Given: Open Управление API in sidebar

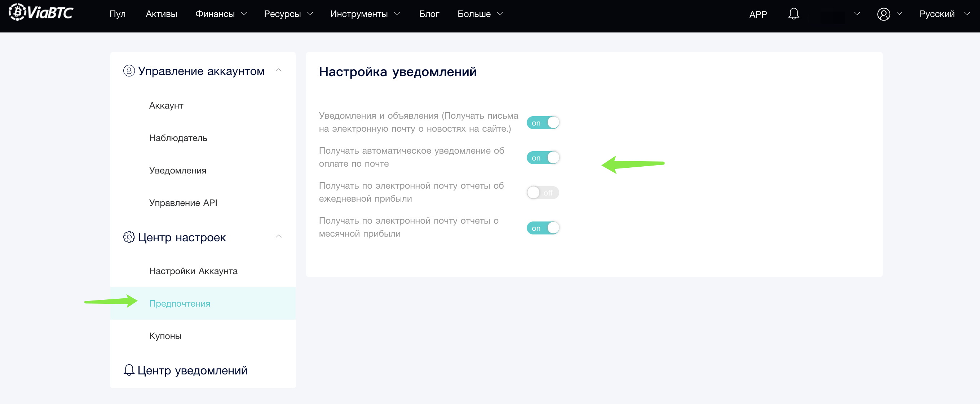Looking at the screenshot, I should point(183,203).
